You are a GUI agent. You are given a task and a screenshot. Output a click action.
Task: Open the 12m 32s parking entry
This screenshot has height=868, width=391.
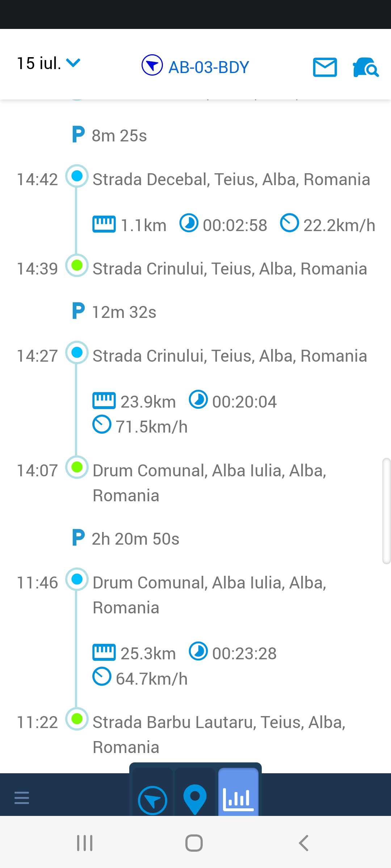[x=123, y=312]
